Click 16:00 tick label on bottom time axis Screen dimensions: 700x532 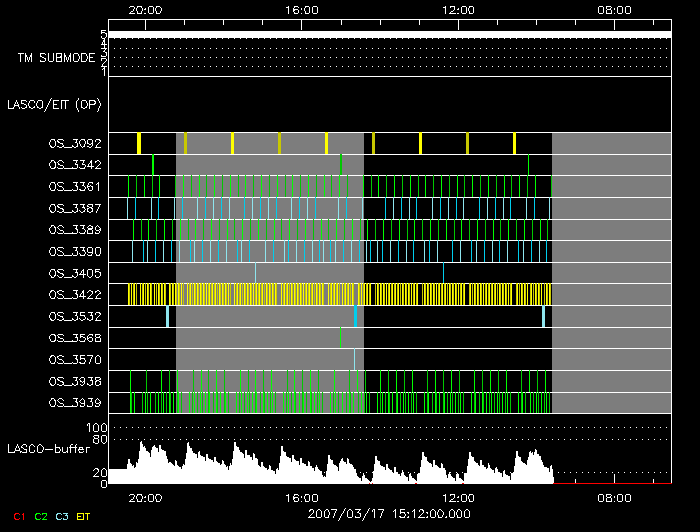302,497
